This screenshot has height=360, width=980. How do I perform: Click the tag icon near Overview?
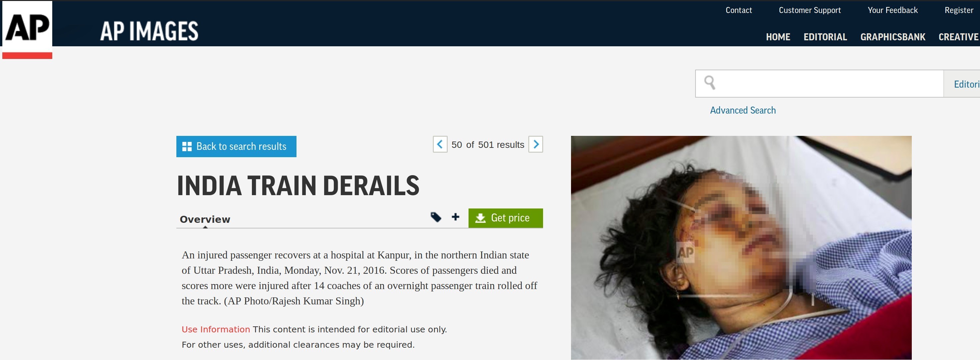[436, 217]
